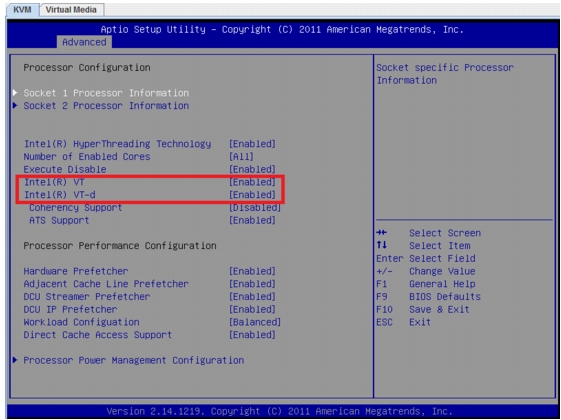This screenshot has width=561, height=420.
Task: Toggle DCU Streamer Prefetcher [Enabled] value
Action: (252, 297)
